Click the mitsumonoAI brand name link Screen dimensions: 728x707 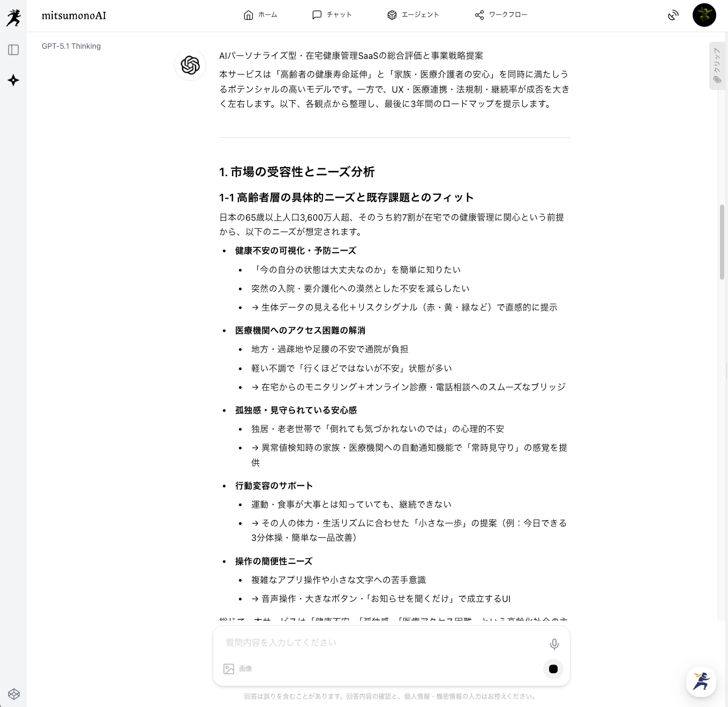coord(74,16)
